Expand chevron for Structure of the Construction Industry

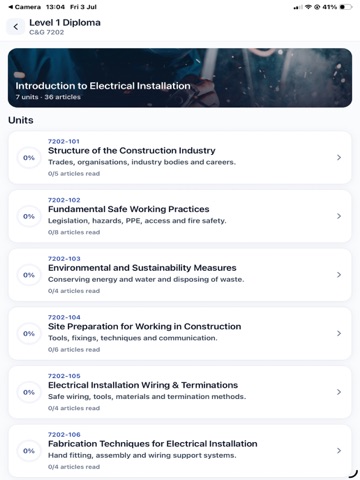[339, 157]
